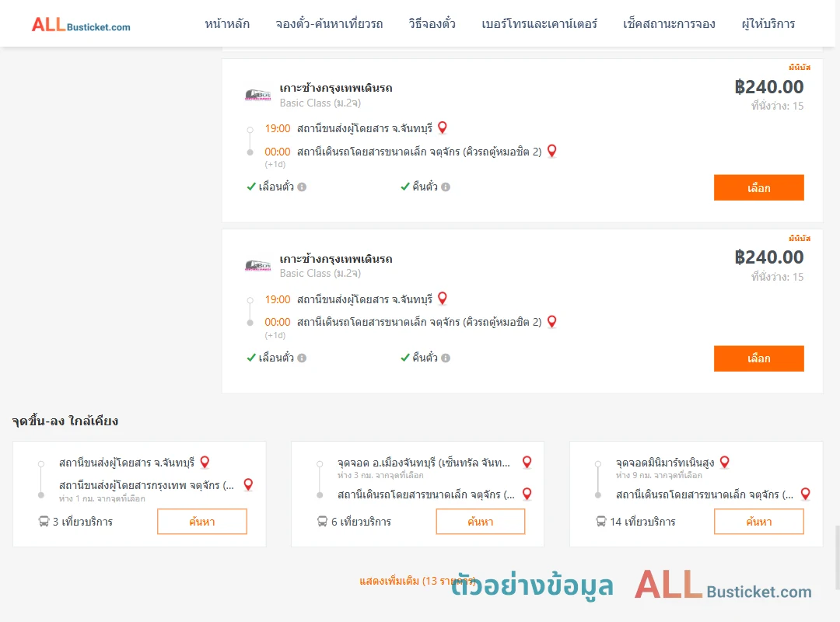Click lower map pin in the 14 เที่ยวบริการ card

click(x=805, y=494)
